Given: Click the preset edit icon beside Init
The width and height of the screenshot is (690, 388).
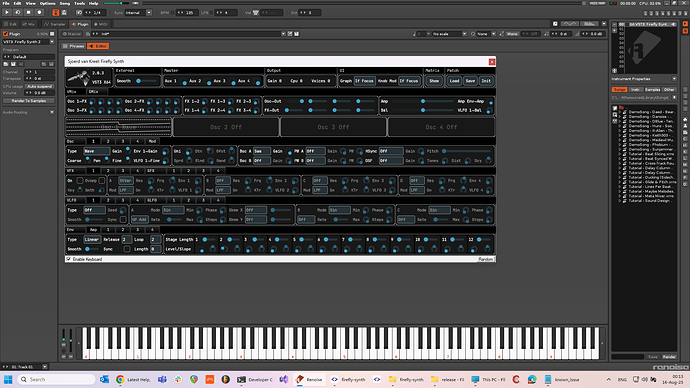Looking at the screenshot, I should coord(290,34).
